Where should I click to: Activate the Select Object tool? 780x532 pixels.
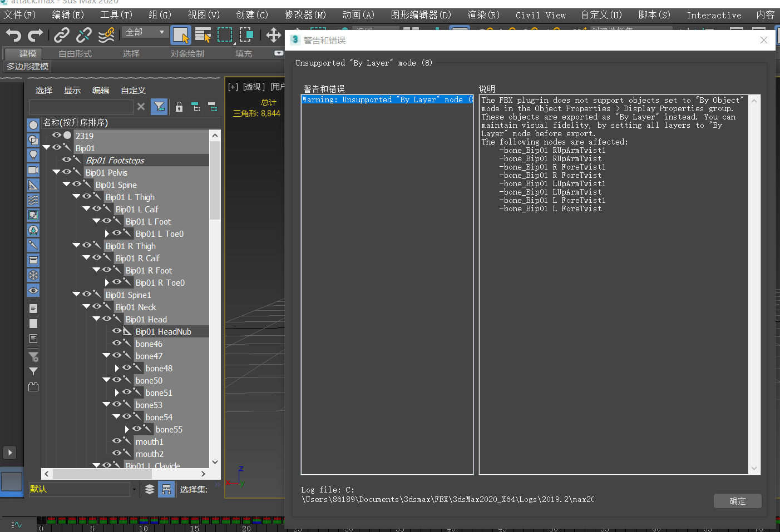181,35
